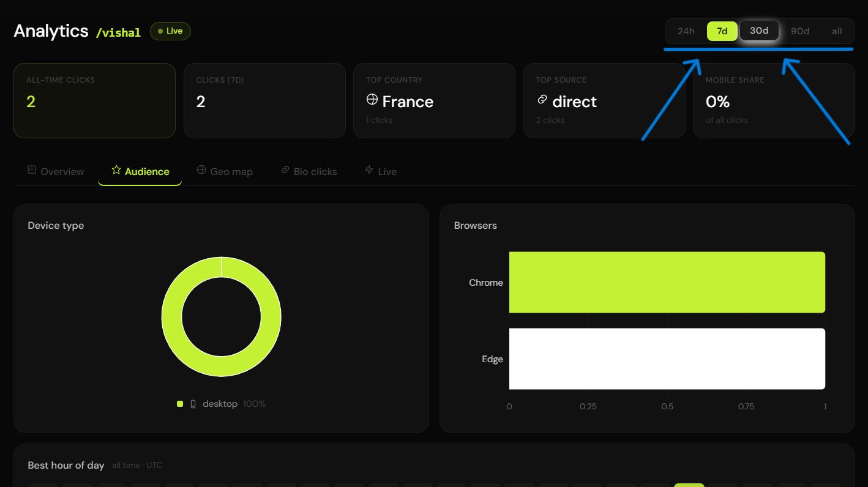Select the Mobile Share card
This screenshot has width=868, height=487.
(774, 101)
